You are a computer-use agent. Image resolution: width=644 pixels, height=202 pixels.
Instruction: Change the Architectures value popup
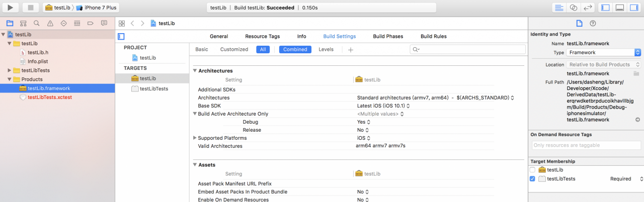[435, 97]
